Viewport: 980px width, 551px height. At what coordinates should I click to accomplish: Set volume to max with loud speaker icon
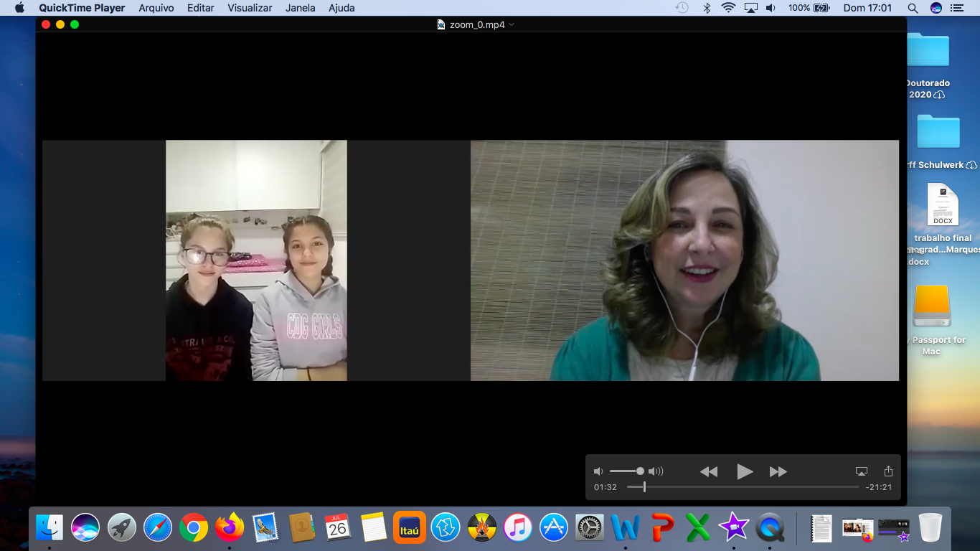click(656, 471)
